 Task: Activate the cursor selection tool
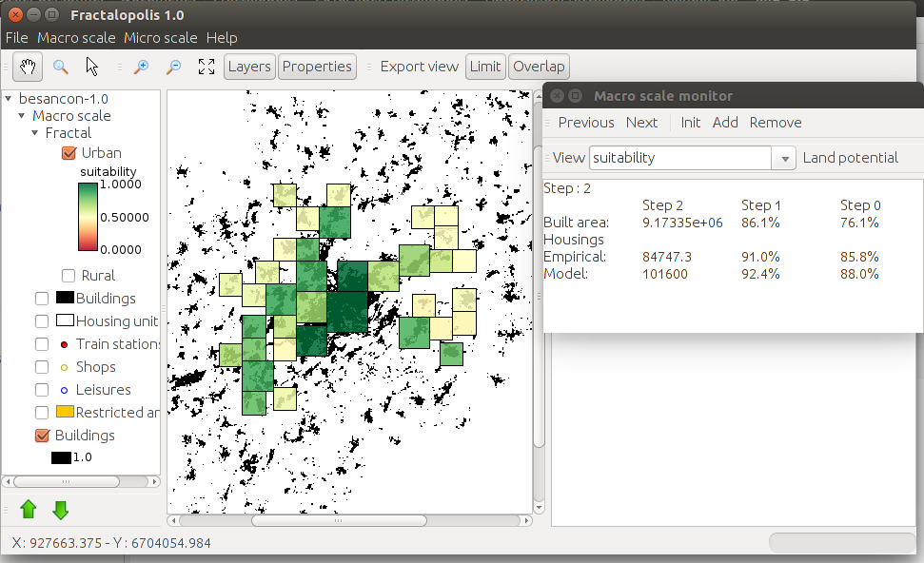coord(91,67)
